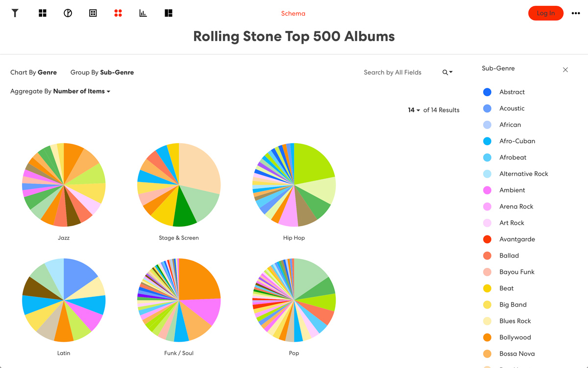The image size is (588, 368).
Task: Expand the Aggregate By Number of Items dropdown
Action: click(60, 91)
